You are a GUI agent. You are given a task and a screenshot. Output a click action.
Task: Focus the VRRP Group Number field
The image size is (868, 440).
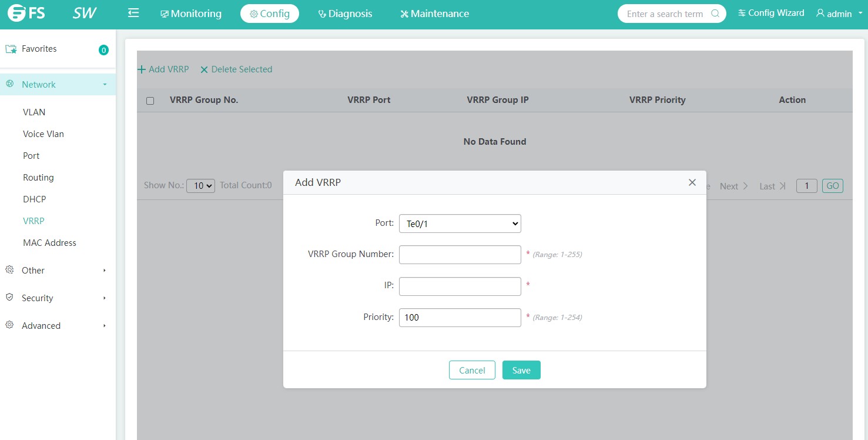460,255
